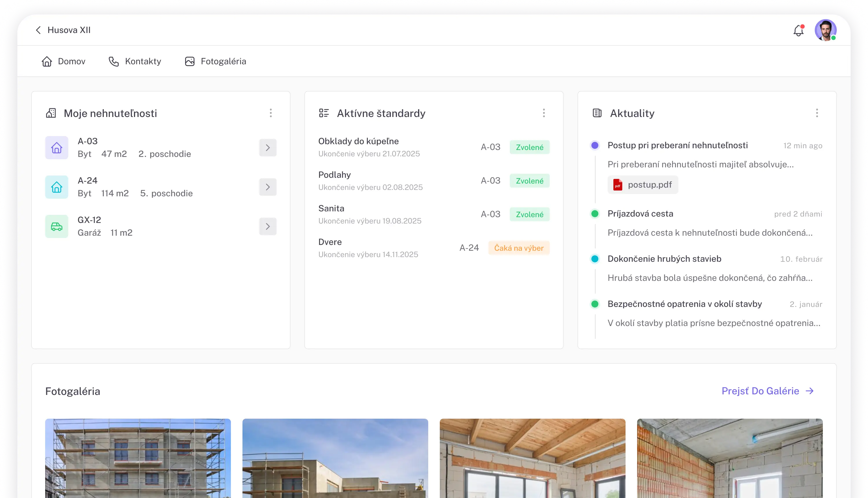This screenshot has width=868, height=498.
Task: Click the garage icon next to GX-12
Action: tap(56, 226)
